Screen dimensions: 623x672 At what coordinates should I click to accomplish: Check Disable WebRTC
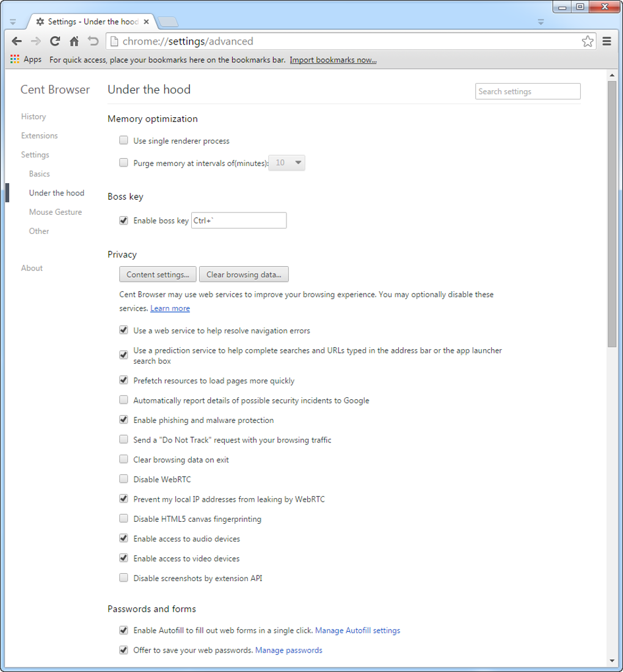tap(123, 479)
